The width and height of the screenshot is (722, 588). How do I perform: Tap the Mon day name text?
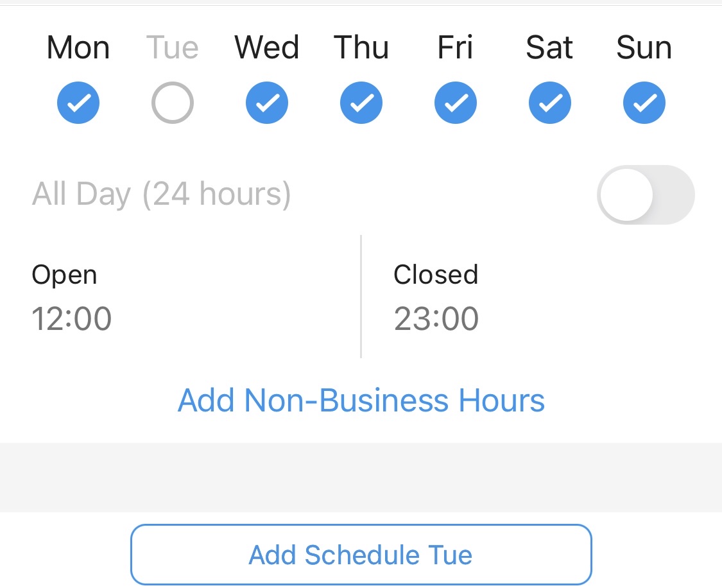point(78,46)
